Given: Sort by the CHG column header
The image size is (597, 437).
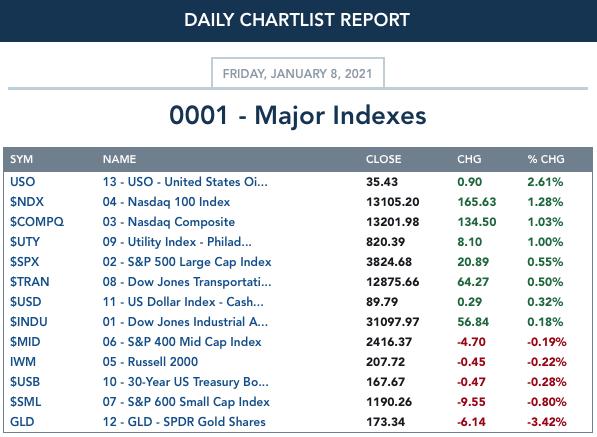Looking at the screenshot, I should point(469,159).
